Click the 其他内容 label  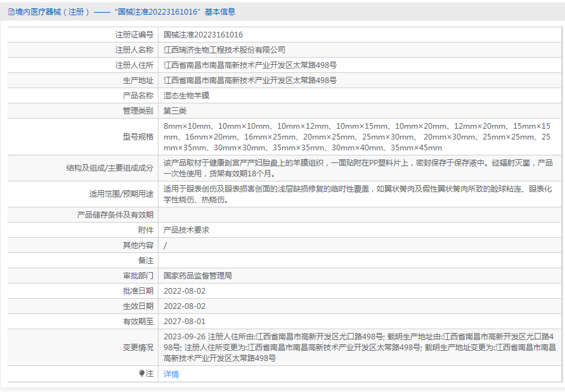[138, 245]
